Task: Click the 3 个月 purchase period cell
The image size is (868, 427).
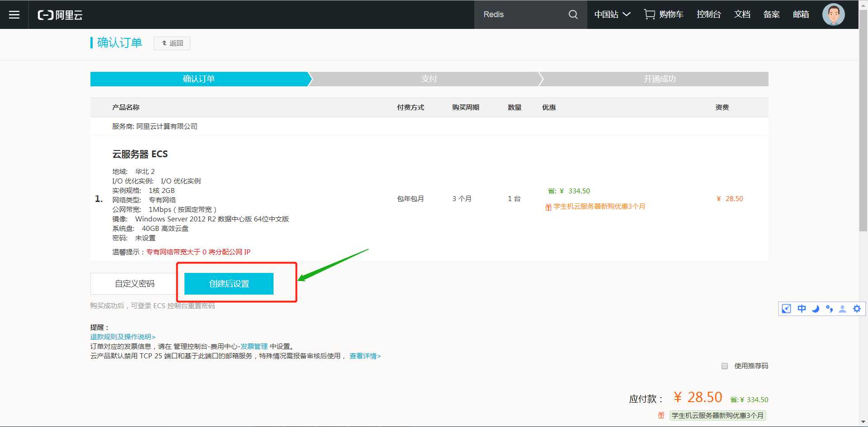Action: tap(462, 199)
